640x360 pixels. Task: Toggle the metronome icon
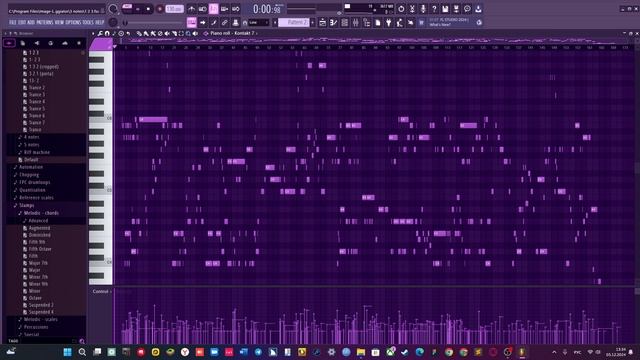[191, 9]
